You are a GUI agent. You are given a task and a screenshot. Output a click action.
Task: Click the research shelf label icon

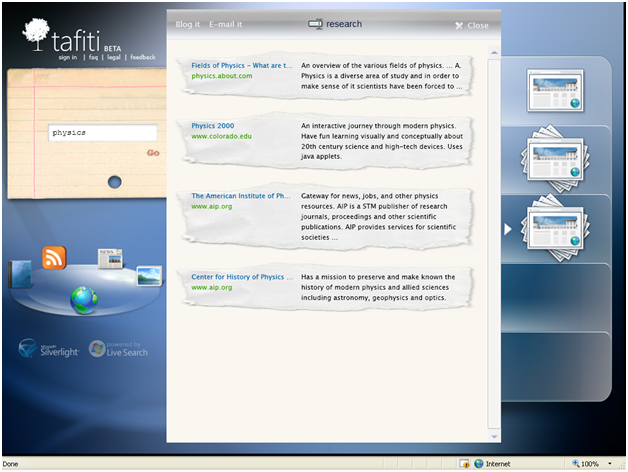pyautogui.click(x=315, y=24)
